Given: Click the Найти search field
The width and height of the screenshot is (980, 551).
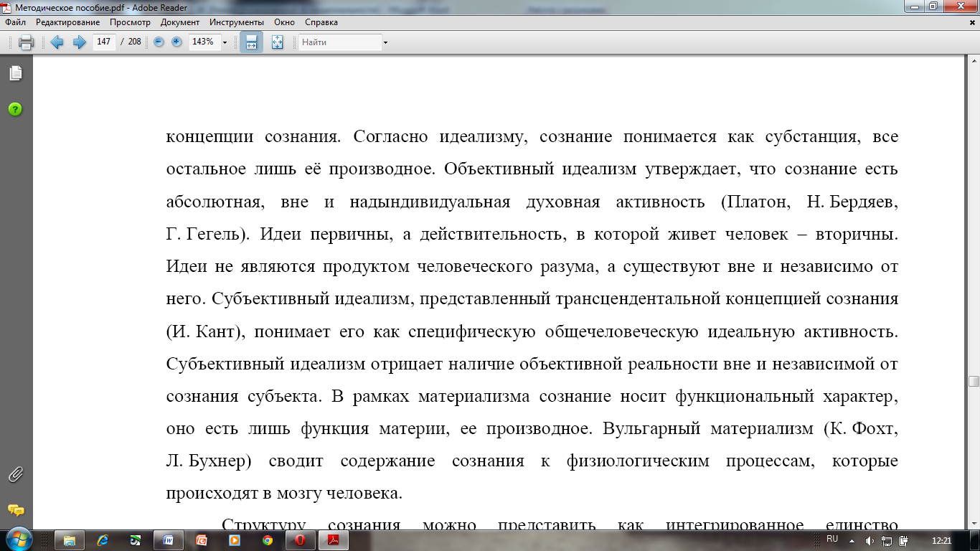Looking at the screenshot, I should (340, 42).
